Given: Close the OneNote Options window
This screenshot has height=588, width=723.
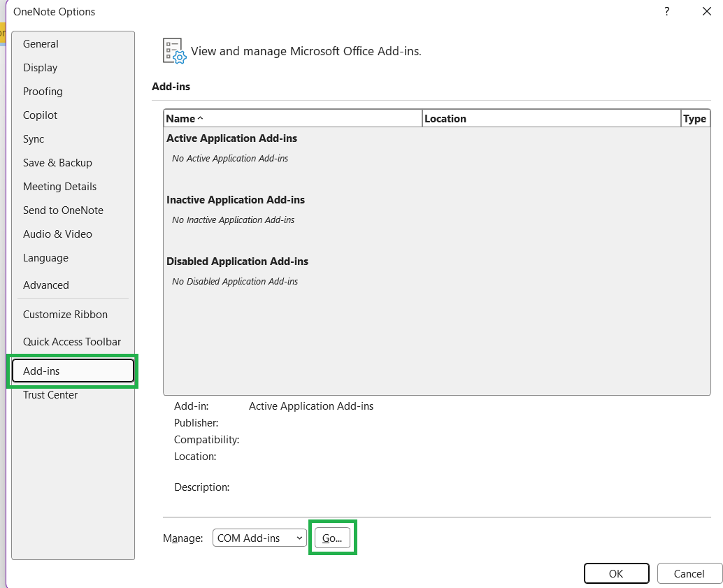Looking at the screenshot, I should (707, 11).
